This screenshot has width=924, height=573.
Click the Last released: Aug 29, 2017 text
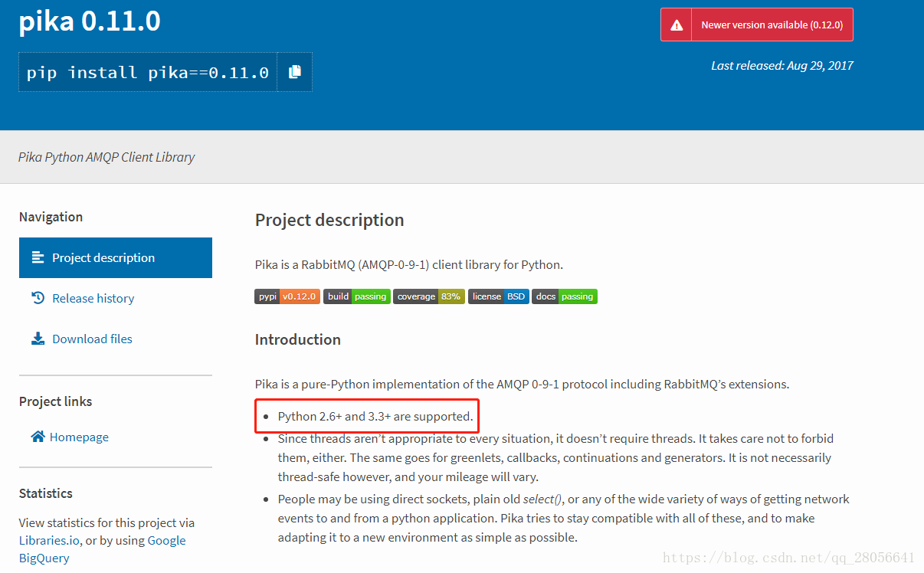coord(782,65)
